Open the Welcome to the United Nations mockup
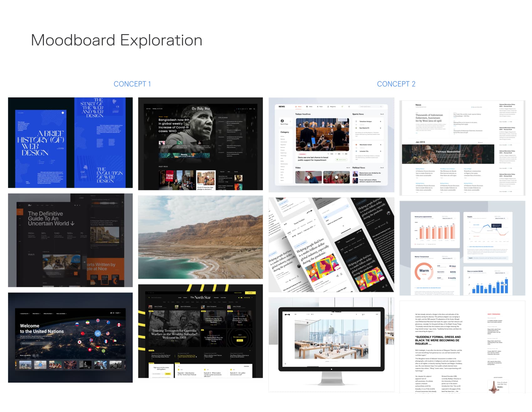 click(x=70, y=337)
